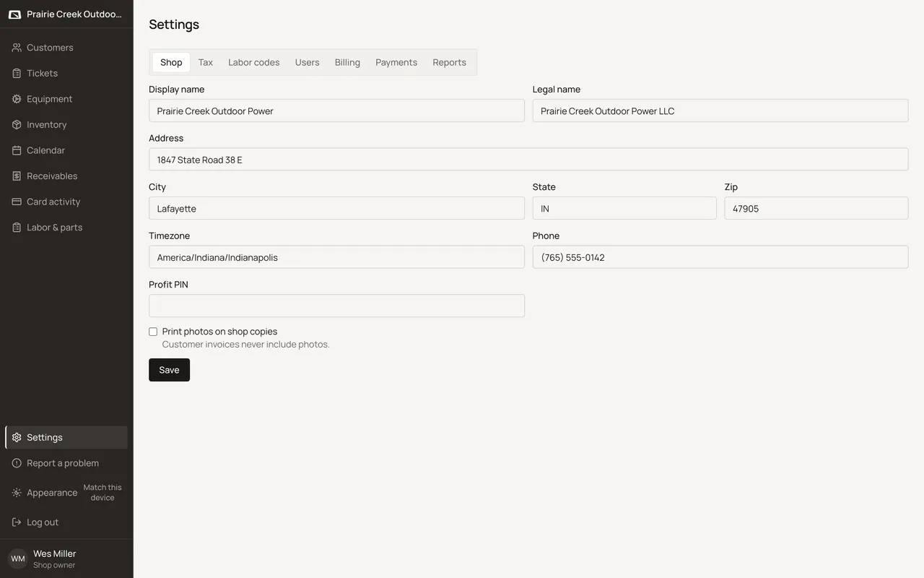924x578 pixels.
Task: Open the Labor codes tab
Action: click(254, 62)
